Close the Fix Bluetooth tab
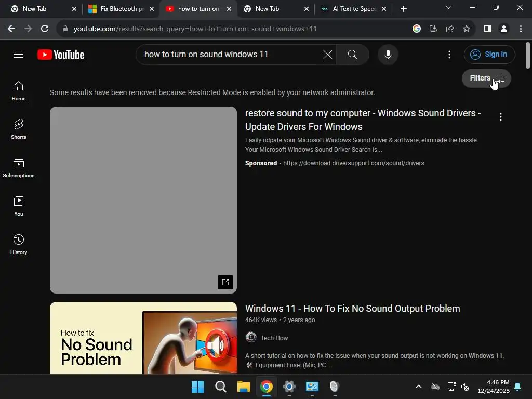Screen dimensions: 532x399 pyautogui.click(x=152, y=9)
